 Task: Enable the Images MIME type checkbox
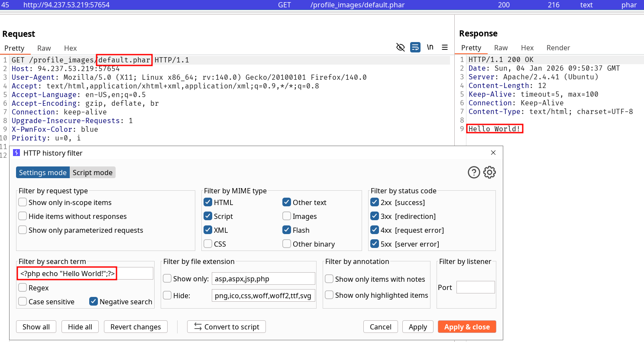tap(287, 216)
